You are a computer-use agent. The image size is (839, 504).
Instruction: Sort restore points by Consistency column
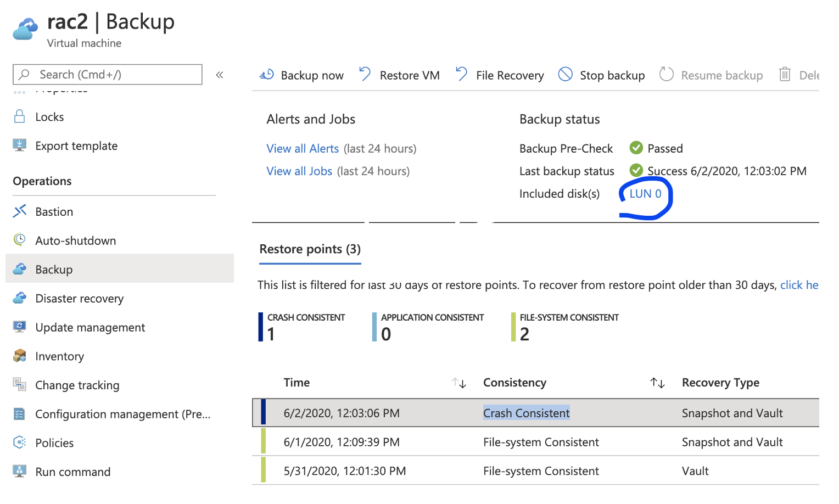(657, 383)
